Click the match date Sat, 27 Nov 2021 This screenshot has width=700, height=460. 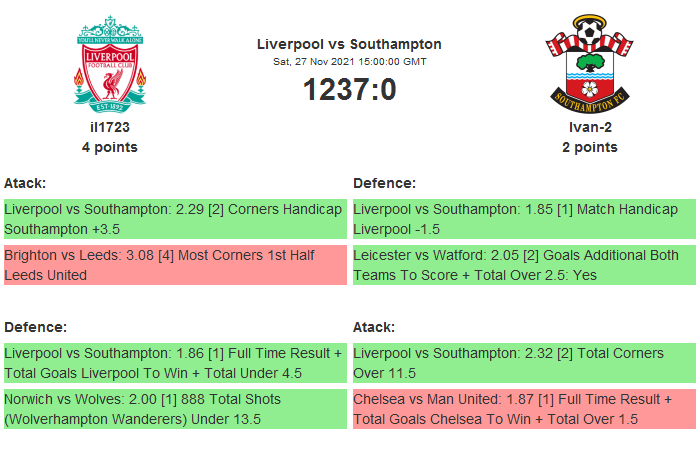point(349,62)
